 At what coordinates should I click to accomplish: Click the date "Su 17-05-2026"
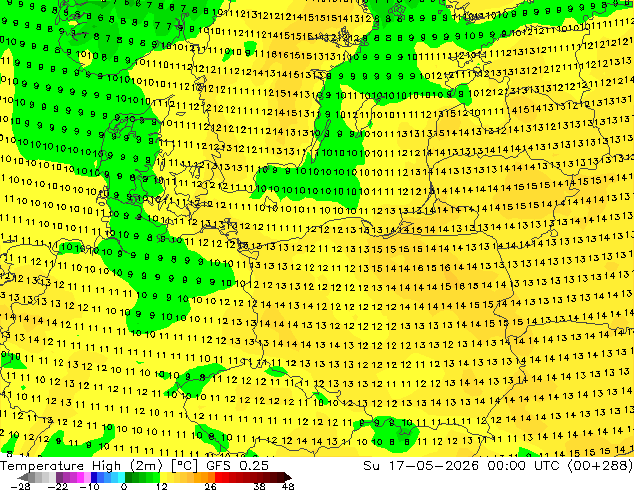pyautogui.click(x=421, y=466)
